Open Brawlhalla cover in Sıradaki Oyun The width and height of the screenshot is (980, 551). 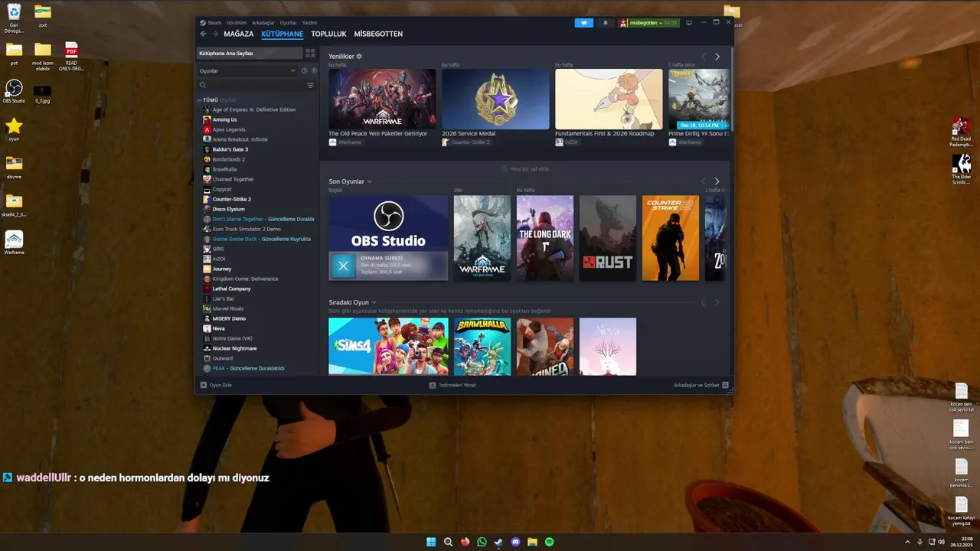click(x=482, y=346)
